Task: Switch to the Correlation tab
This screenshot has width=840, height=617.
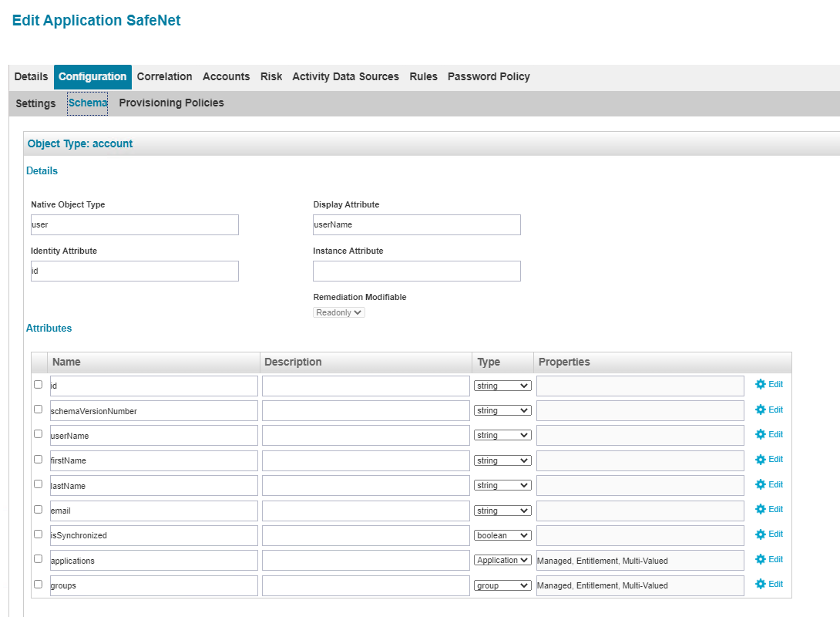Action: click(164, 76)
